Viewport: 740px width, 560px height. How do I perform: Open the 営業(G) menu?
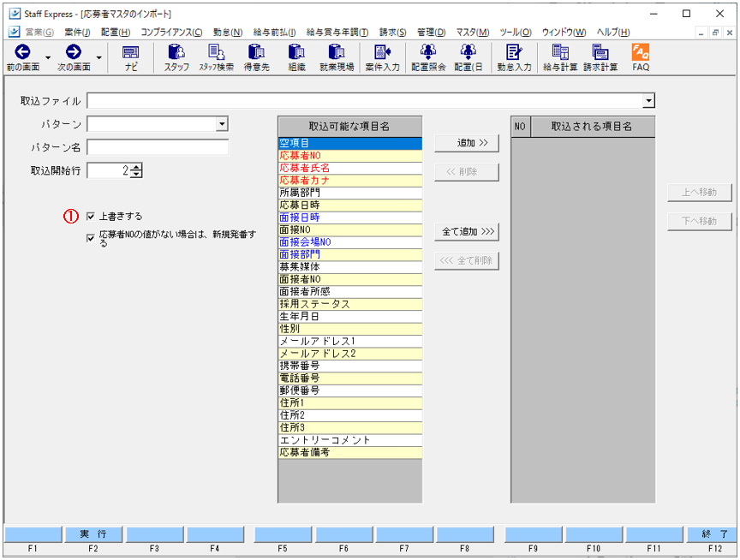coord(39,32)
